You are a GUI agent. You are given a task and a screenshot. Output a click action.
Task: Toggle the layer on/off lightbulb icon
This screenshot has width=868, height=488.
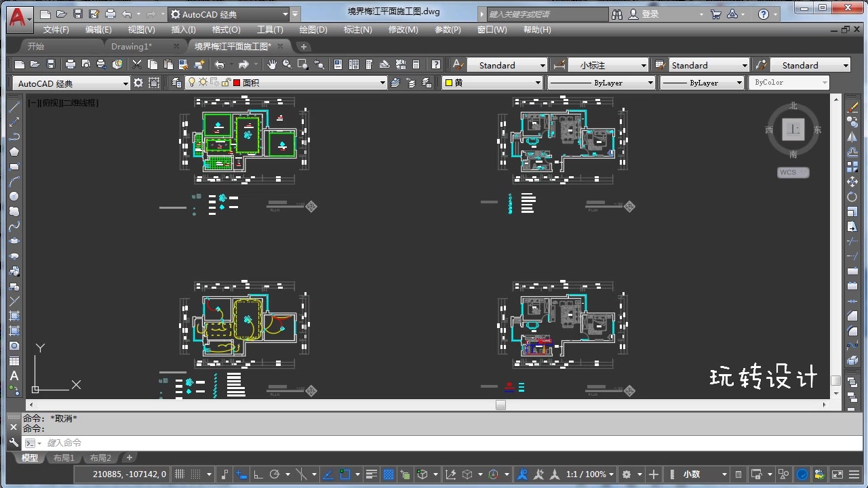(192, 83)
